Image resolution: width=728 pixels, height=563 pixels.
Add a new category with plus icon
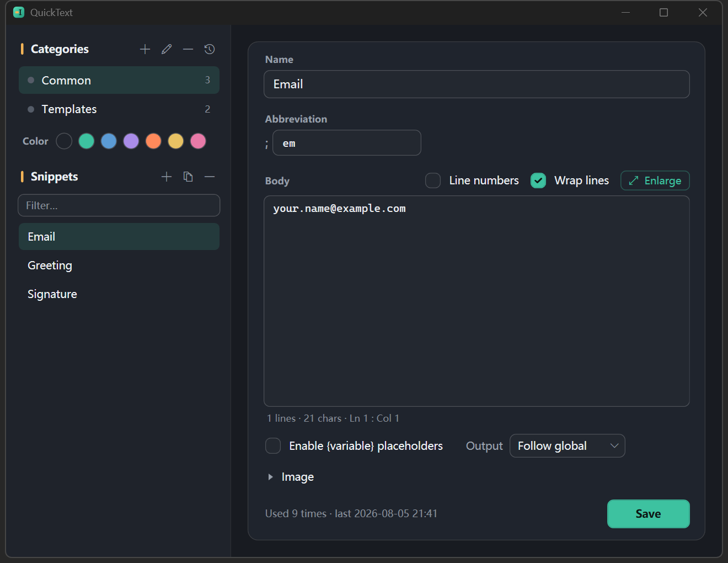(x=145, y=49)
